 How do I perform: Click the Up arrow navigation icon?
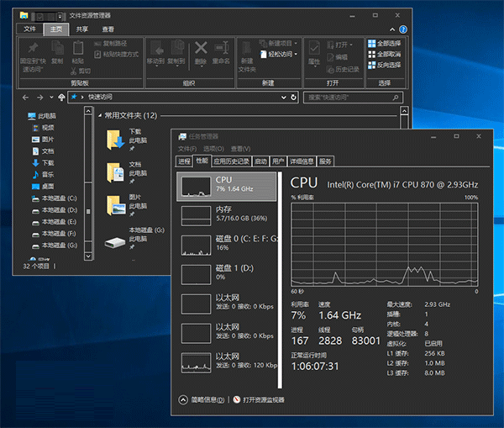[62, 97]
